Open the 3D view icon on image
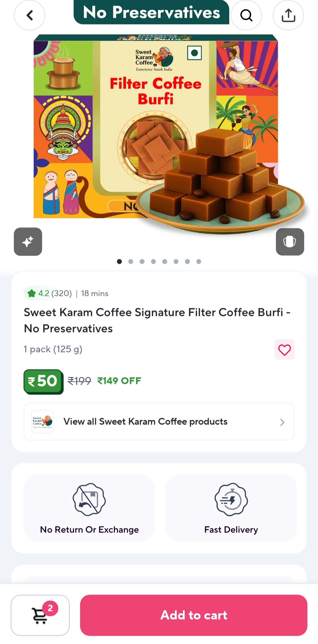The width and height of the screenshot is (318, 644). [x=290, y=242]
